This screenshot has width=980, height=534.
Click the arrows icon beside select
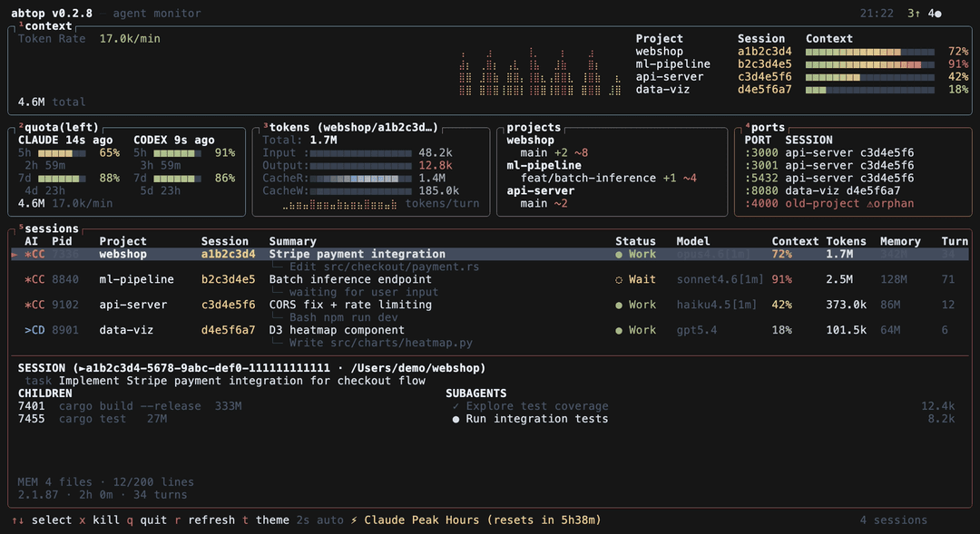tap(17, 520)
